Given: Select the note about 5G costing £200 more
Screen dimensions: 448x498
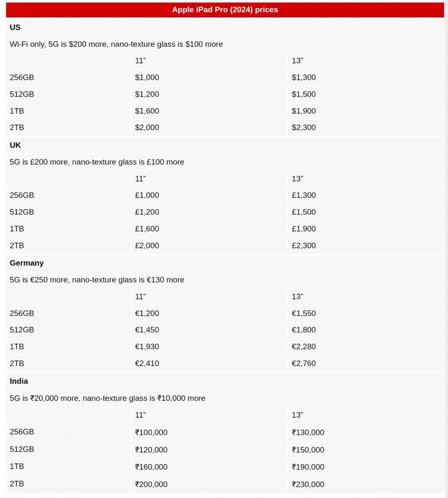Looking at the screenshot, I should click(97, 162).
